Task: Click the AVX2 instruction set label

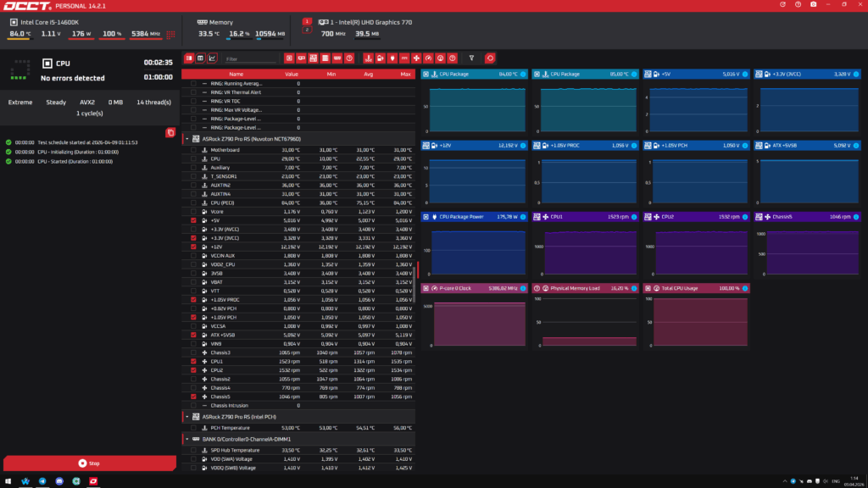Action: coord(87,103)
